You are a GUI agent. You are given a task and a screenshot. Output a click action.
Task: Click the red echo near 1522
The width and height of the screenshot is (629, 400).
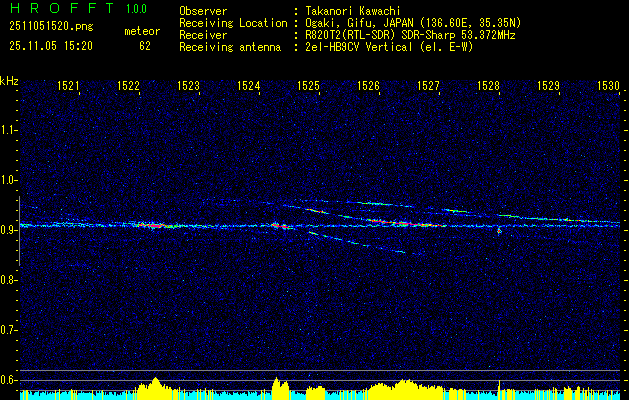click(152, 225)
